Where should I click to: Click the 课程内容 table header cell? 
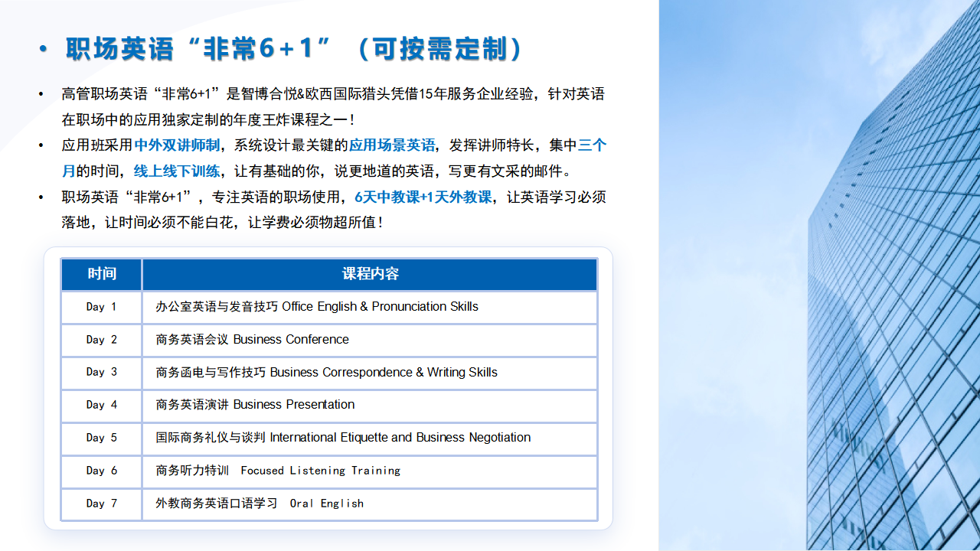click(x=370, y=274)
